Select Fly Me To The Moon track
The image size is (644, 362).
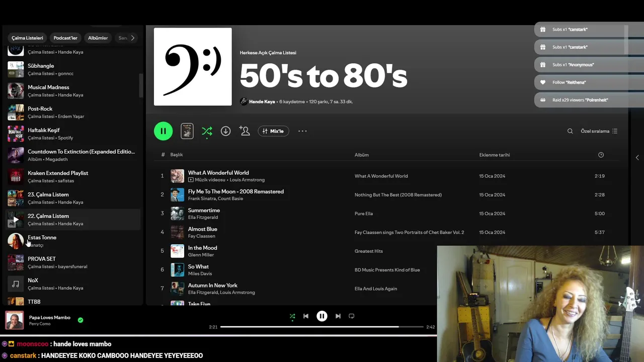pos(236,192)
